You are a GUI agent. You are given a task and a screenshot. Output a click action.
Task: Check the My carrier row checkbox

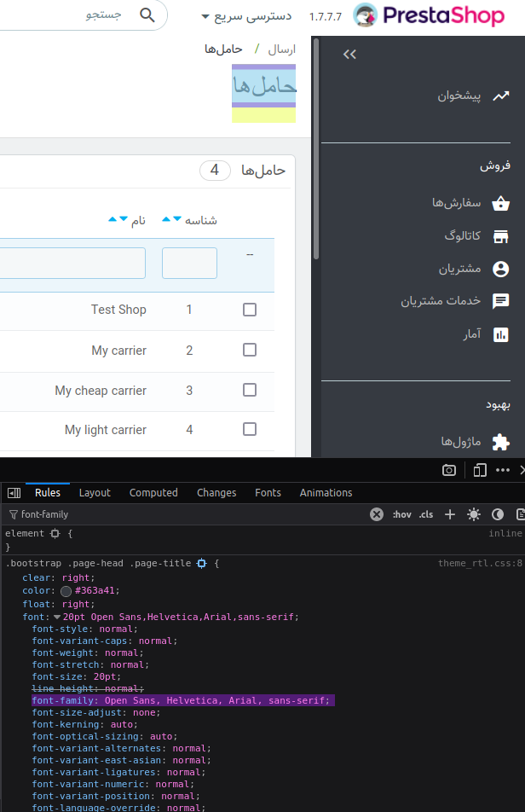(250, 350)
